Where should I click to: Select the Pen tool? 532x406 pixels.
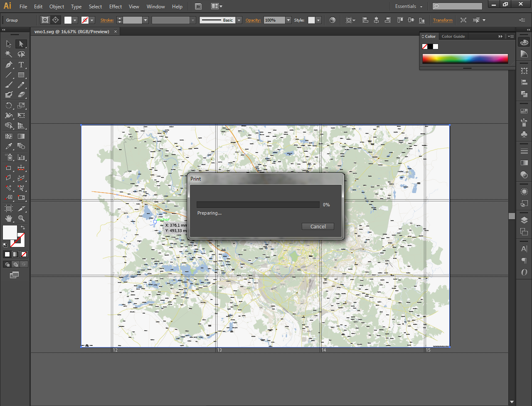[x=8, y=65]
